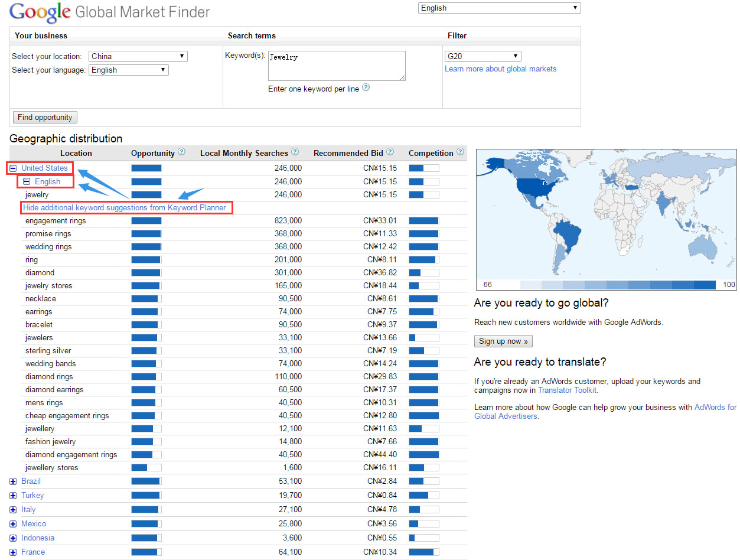Click the Italy country link
This screenshot has height=560, width=740.
(x=28, y=509)
